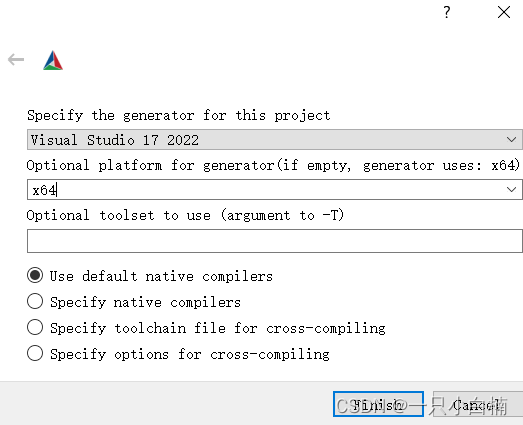Click the back arrow icon
The image size is (523, 425).
pyautogui.click(x=16, y=60)
